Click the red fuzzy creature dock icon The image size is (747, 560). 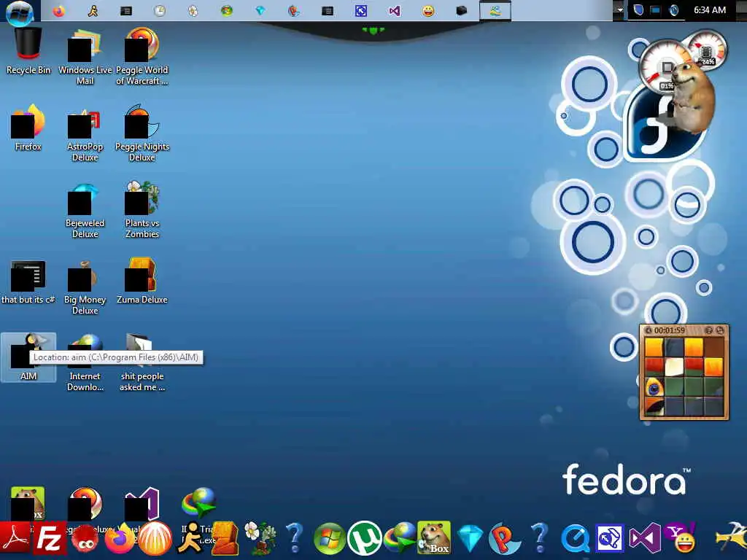click(85, 540)
